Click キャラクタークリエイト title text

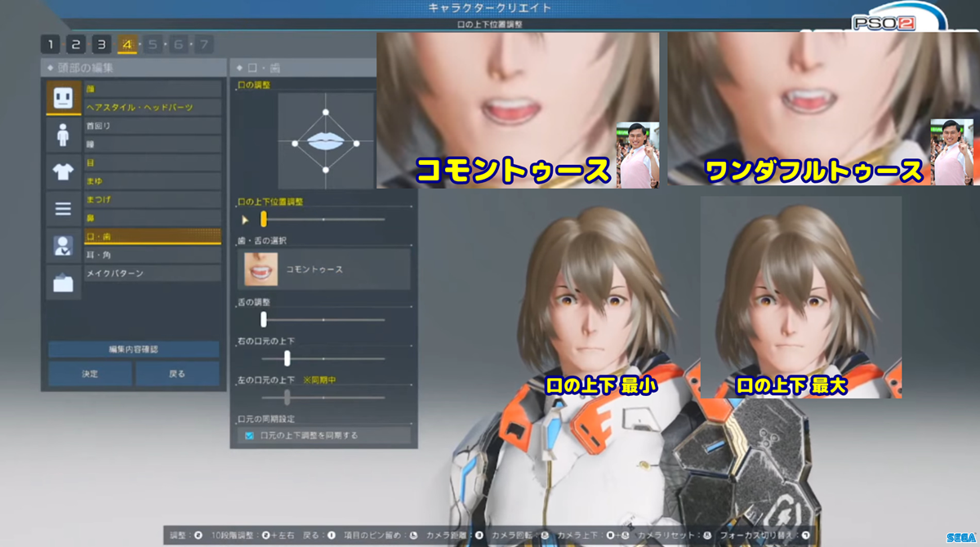[490, 7]
